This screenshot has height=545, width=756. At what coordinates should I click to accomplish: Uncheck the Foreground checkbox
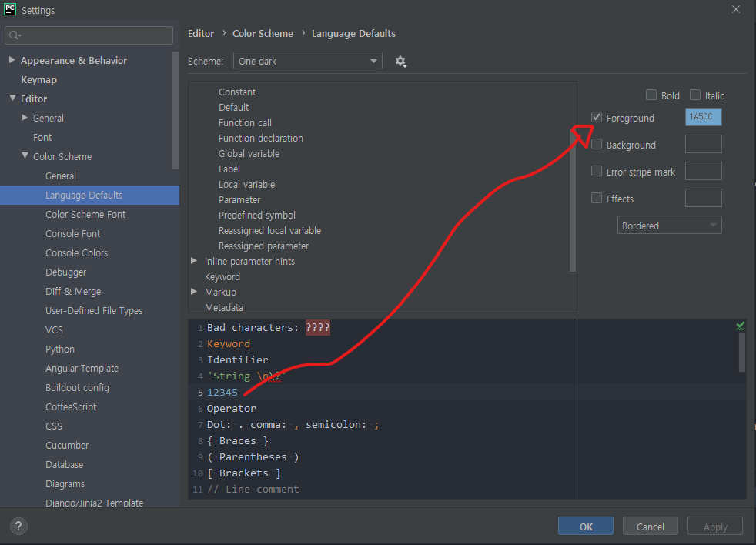pyautogui.click(x=597, y=117)
